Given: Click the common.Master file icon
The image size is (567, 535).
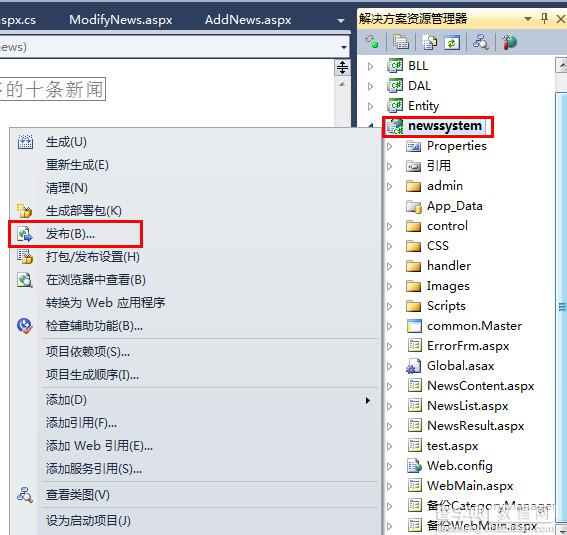Looking at the screenshot, I should coord(414,326).
